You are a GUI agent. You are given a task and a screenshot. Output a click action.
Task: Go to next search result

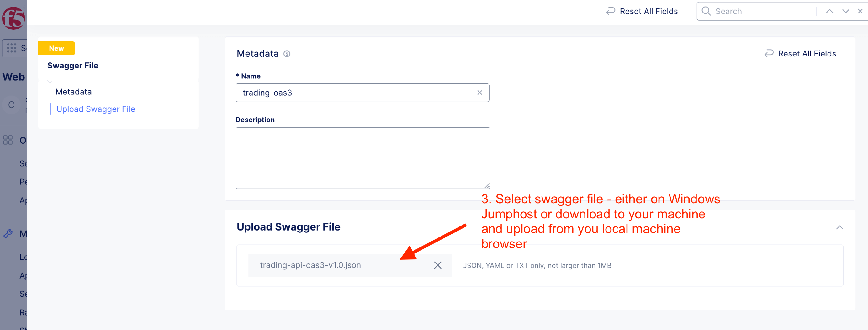coord(845,11)
